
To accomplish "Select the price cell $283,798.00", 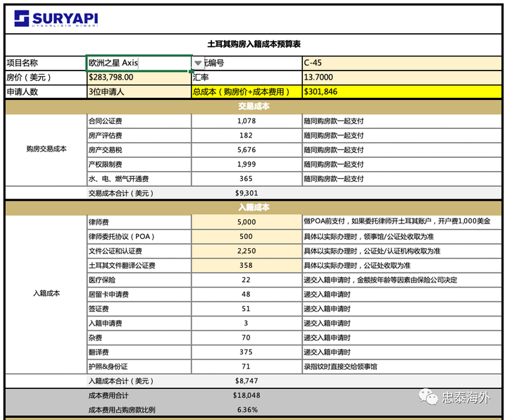I will pos(139,78).
